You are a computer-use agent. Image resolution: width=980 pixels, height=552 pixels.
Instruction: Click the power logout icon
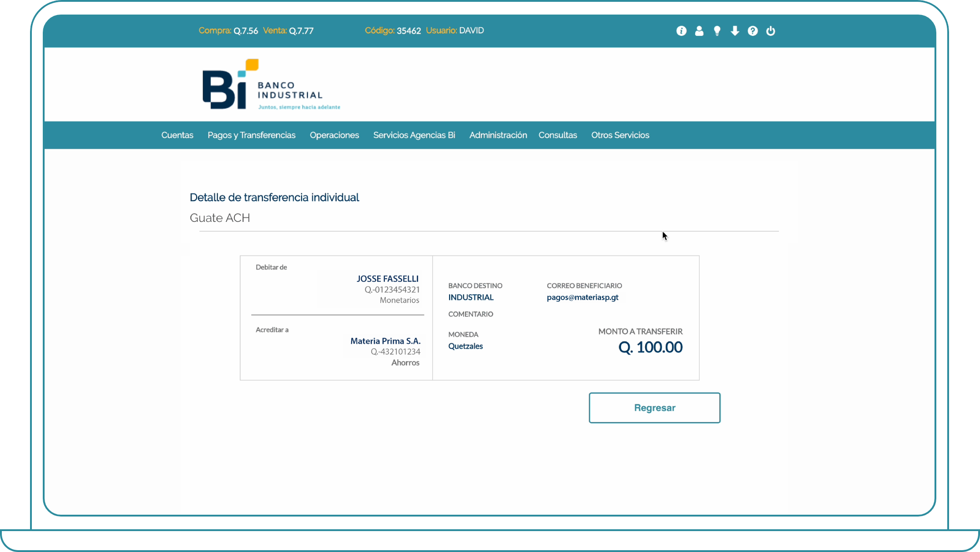coord(770,31)
